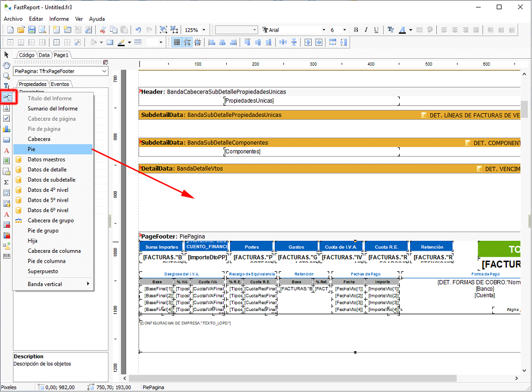
Task: Open the Arial font name dropdown
Action: [324, 30]
